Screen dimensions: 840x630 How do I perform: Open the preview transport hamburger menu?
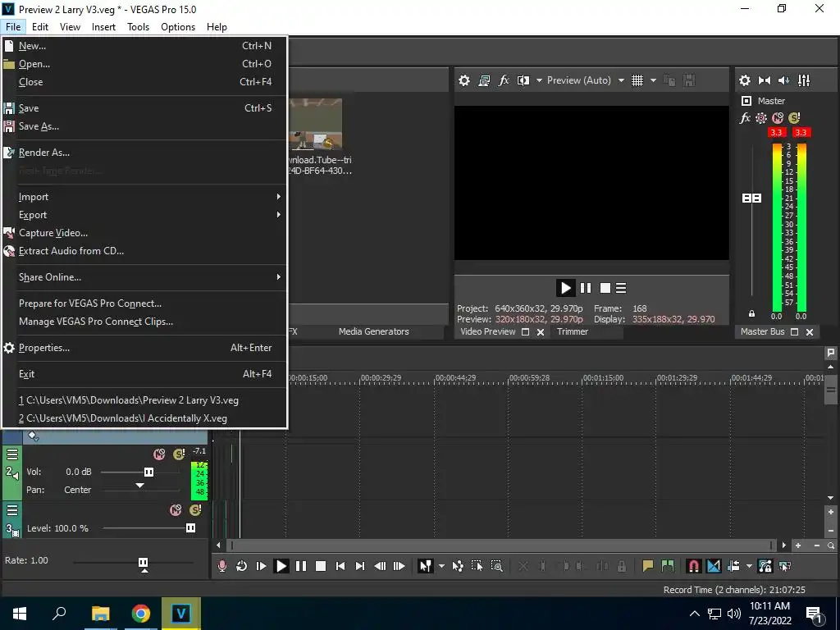621,288
